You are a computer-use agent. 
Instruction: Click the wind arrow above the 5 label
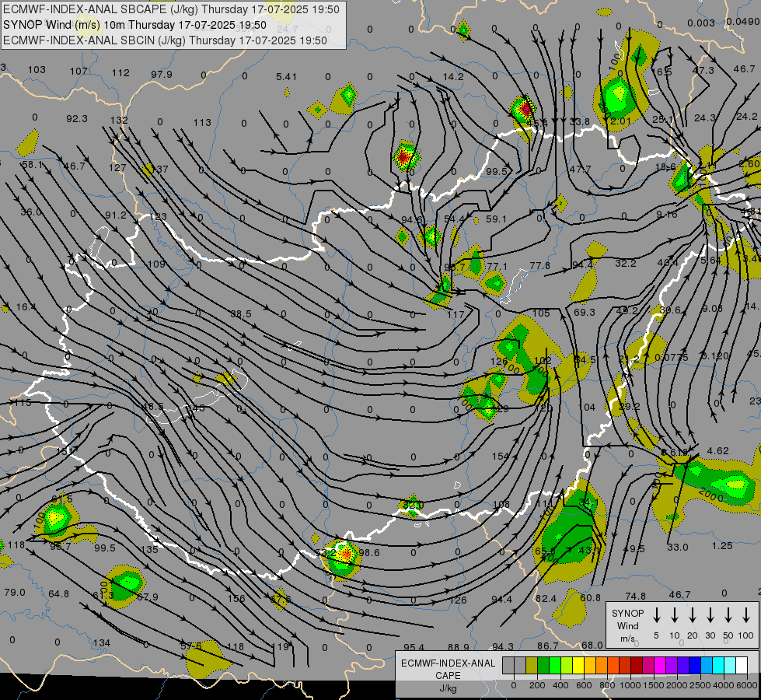(x=656, y=615)
